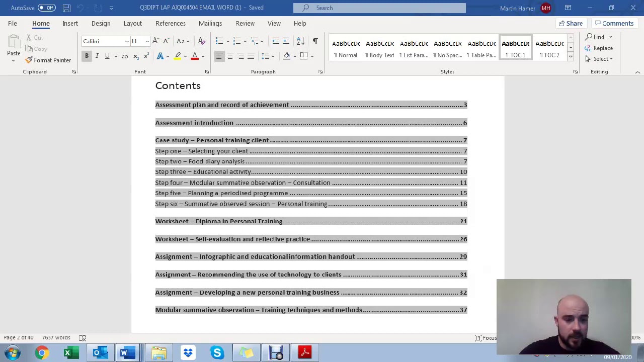Apply a bulleted list

(219, 41)
